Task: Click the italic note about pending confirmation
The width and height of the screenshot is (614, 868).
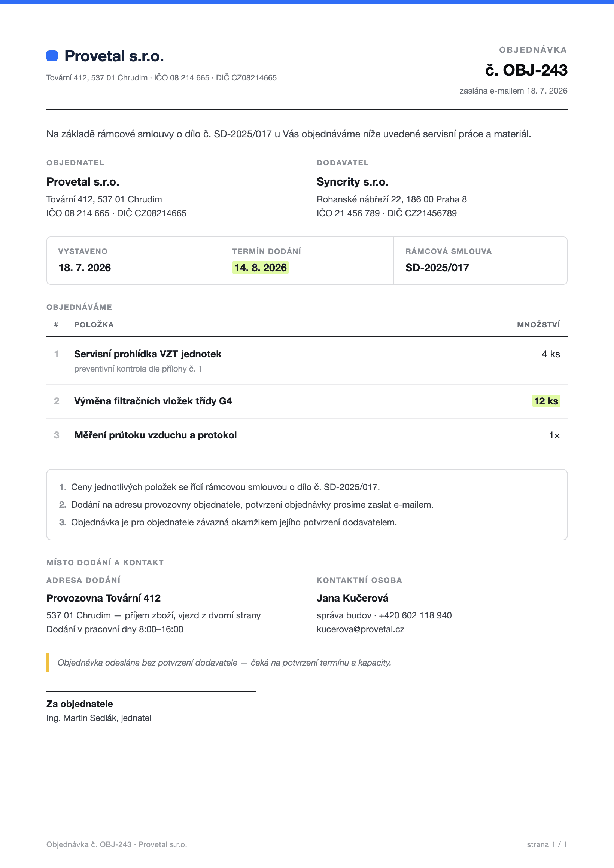Action: click(224, 662)
